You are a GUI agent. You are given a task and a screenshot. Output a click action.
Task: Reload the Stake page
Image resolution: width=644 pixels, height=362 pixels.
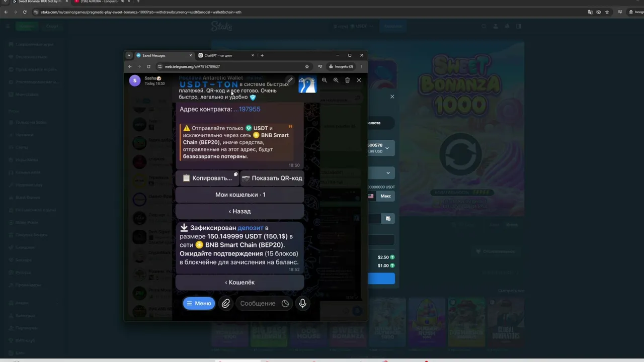click(24, 12)
